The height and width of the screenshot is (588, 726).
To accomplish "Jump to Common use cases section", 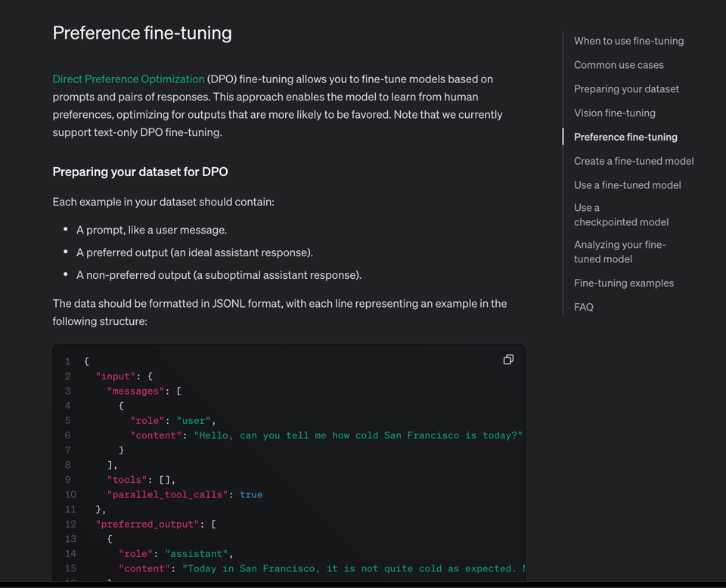I will point(619,65).
